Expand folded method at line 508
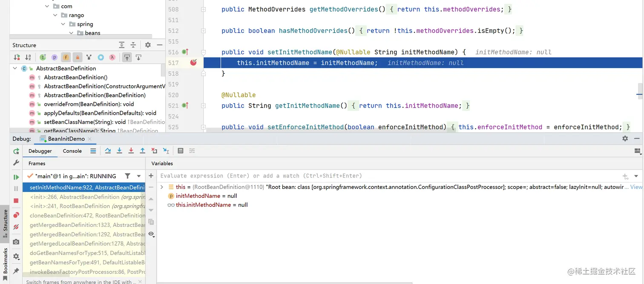Screen dimensions: 644x284 204,9
